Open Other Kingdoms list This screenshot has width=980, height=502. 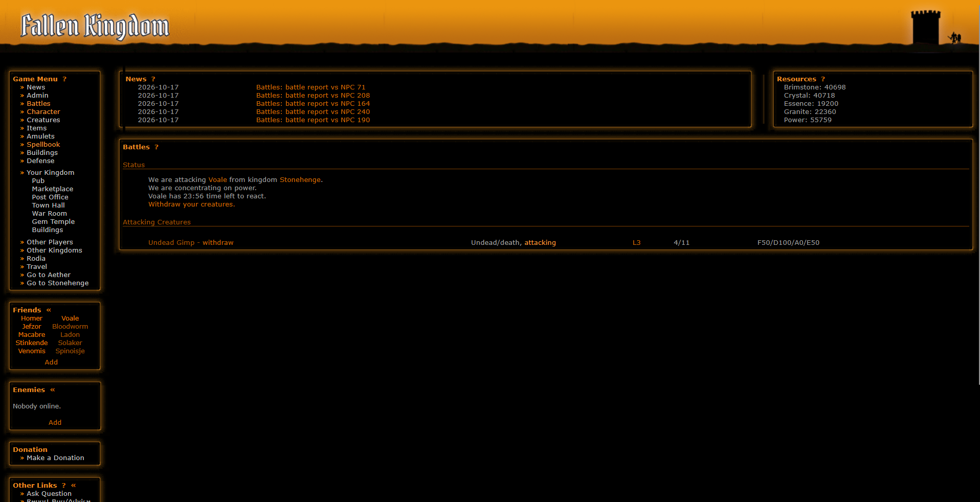[54, 250]
